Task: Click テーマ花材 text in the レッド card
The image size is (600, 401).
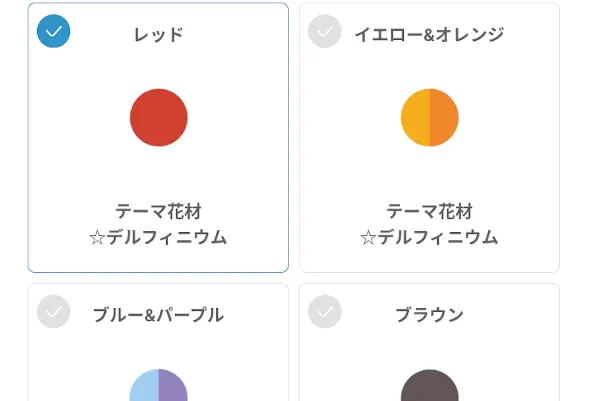Action: (x=158, y=211)
